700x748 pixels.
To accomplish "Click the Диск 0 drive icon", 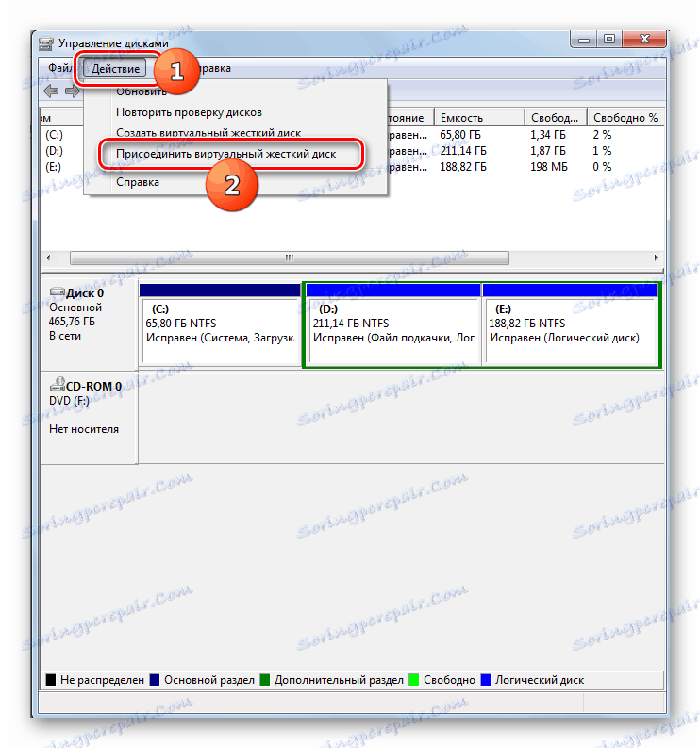I will pos(58,292).
